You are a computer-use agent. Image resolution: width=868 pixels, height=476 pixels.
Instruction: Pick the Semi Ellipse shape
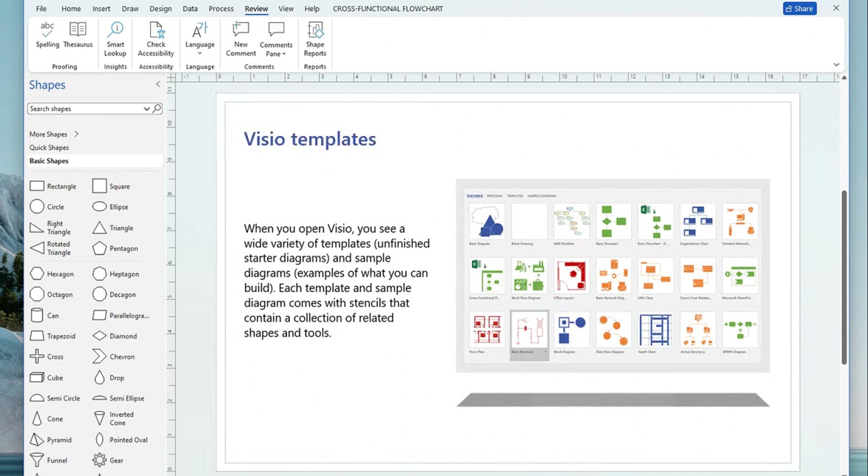(x=119, y=398)
